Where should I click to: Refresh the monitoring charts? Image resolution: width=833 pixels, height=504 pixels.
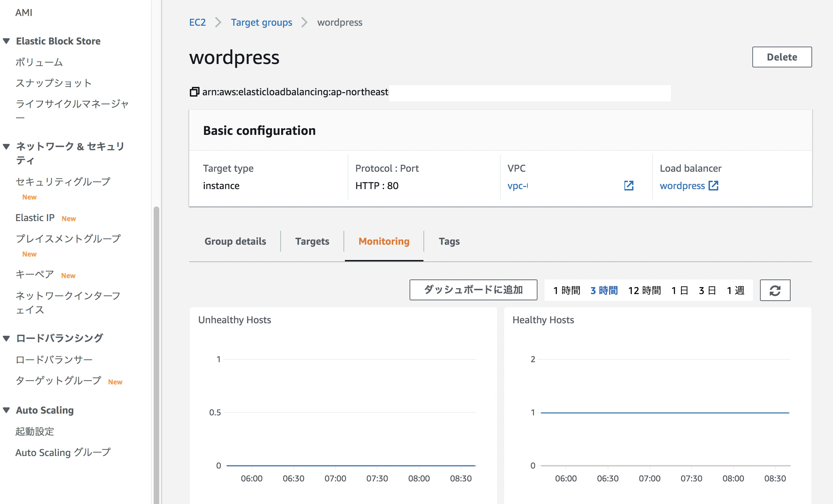(x=775, y=290)
